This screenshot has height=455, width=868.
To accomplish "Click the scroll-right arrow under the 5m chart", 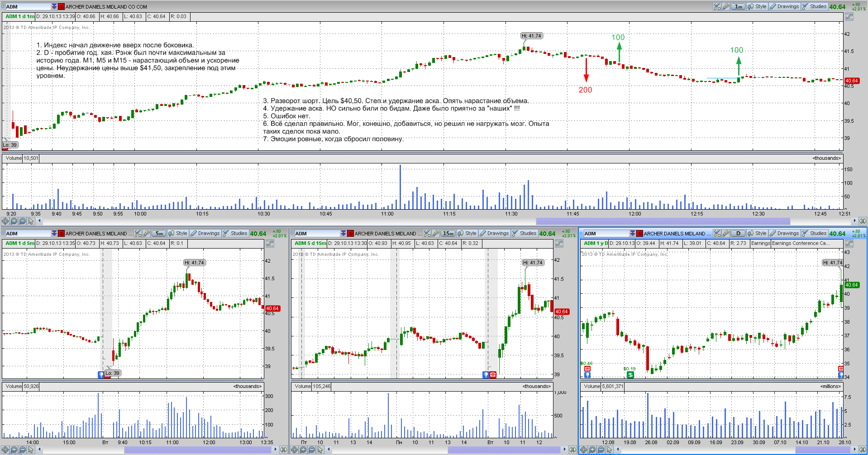I will (276, 450).
